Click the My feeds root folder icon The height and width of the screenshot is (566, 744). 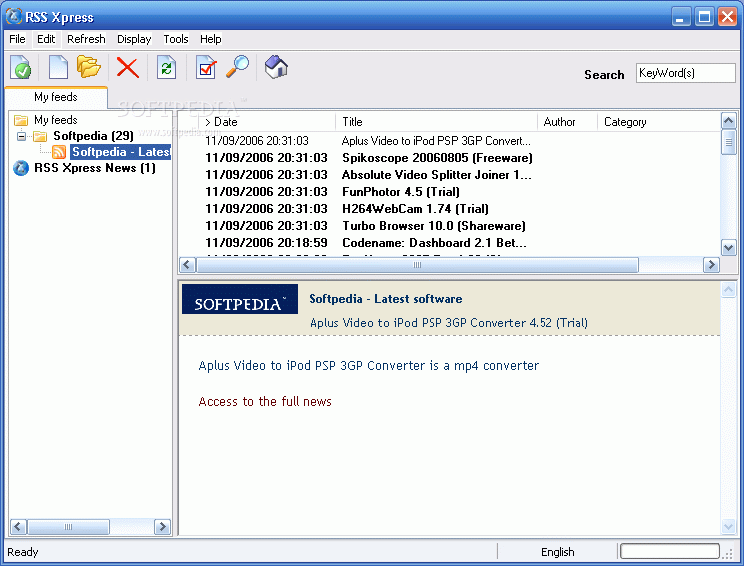click(20, 120)
